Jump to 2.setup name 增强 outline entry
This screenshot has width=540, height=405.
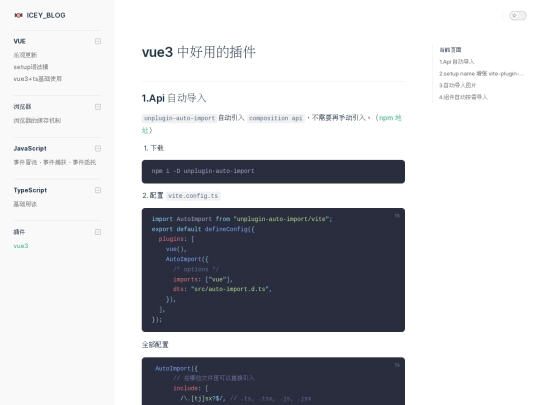(481, 74)
